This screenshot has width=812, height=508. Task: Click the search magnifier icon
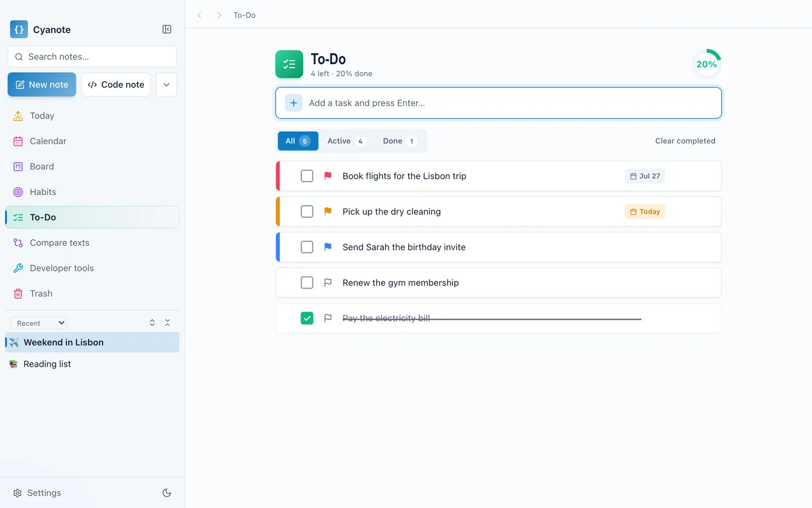[19, 57]
